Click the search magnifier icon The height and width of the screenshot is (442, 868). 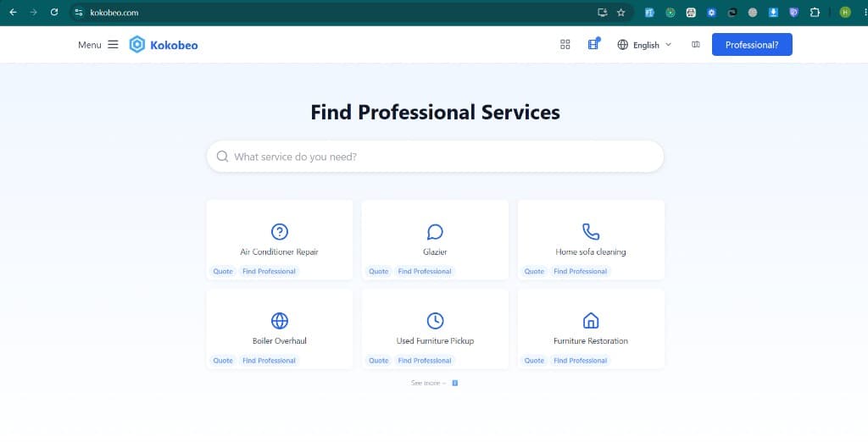223,157
